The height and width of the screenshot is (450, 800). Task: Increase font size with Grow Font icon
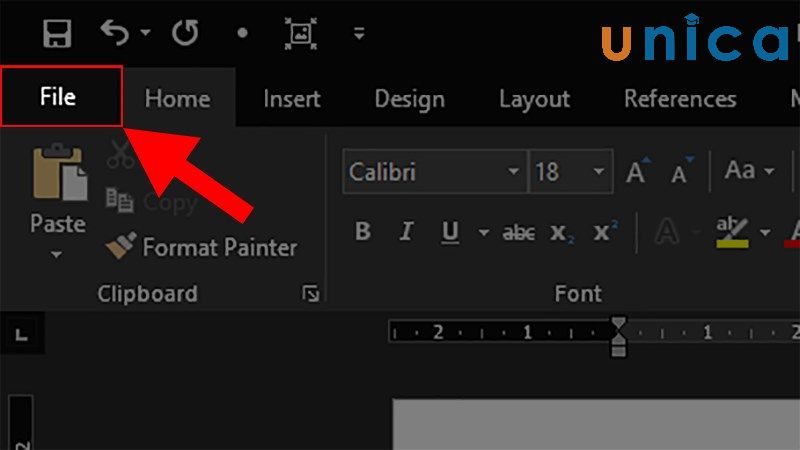(x=637, y=172)
